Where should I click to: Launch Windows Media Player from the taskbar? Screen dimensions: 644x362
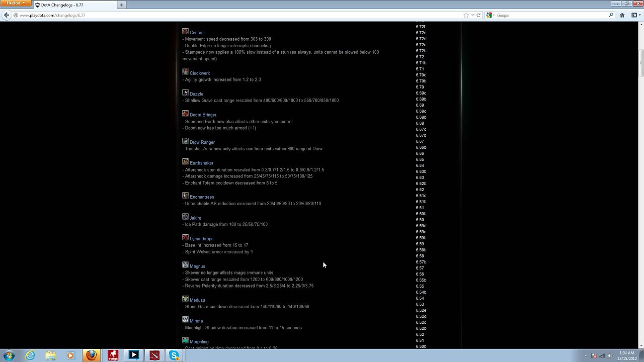(x=70, y=355)
